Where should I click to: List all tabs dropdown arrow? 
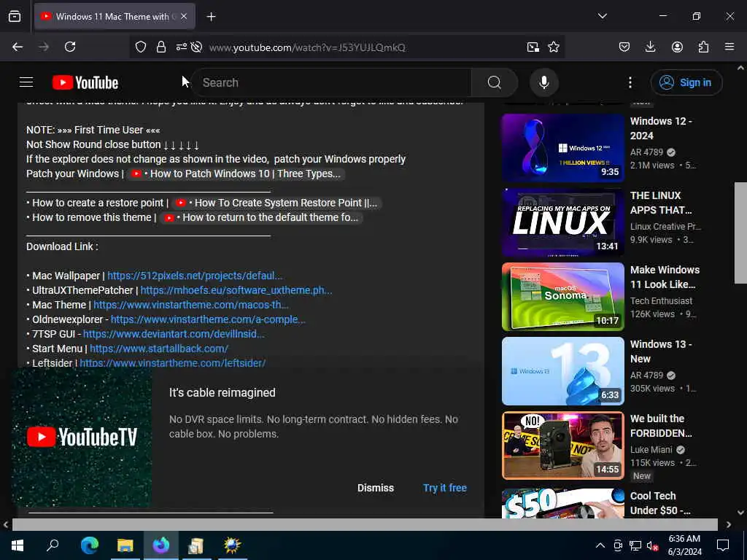click(x=602, y=16)
